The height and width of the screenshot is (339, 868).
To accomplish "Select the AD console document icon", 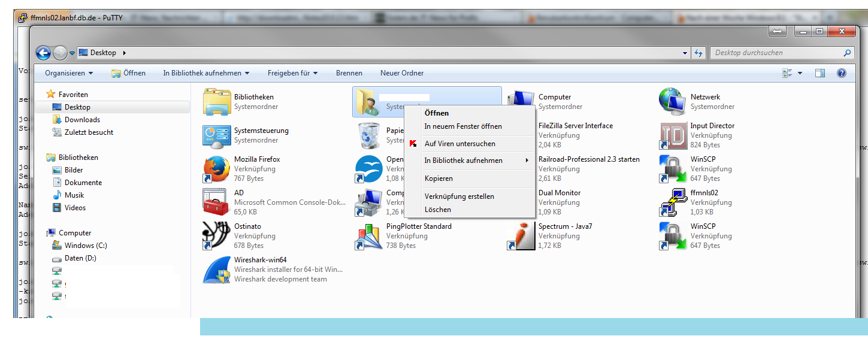I will 217,202.
